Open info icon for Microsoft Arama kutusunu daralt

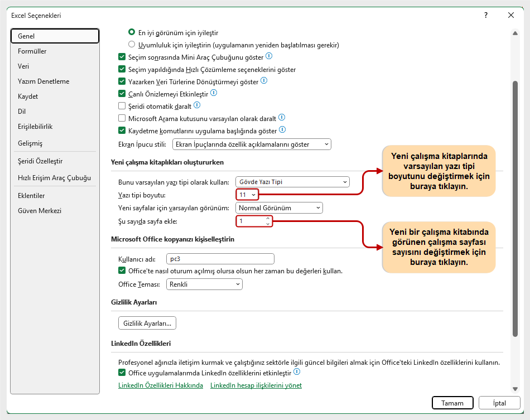[x=282, y=118]
